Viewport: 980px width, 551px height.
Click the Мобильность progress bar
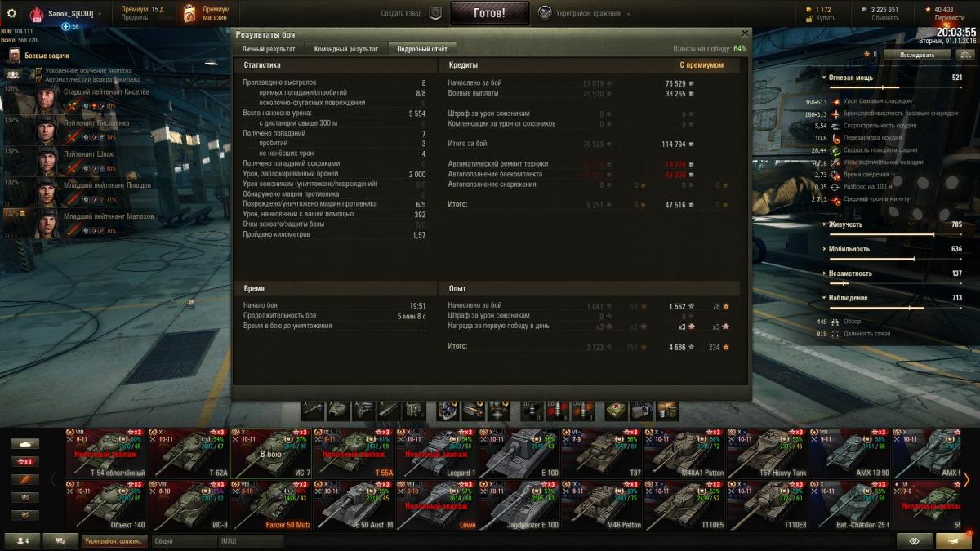(894, 259)
